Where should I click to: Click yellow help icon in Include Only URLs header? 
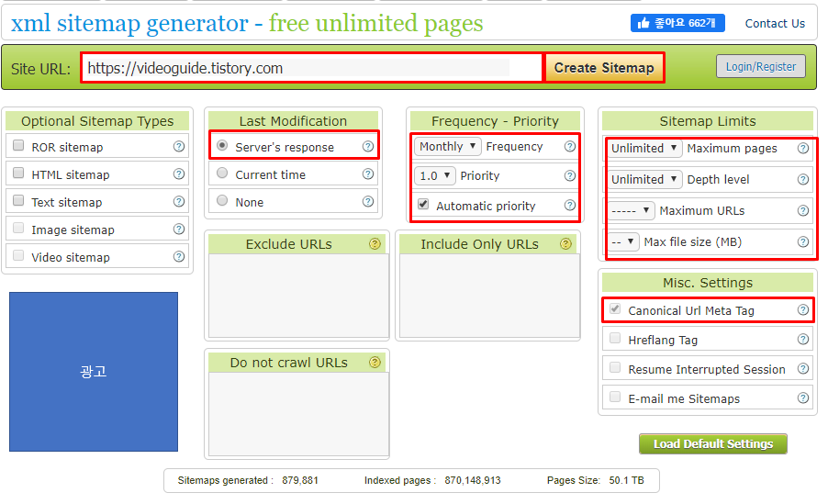click(x=566, y=243)
